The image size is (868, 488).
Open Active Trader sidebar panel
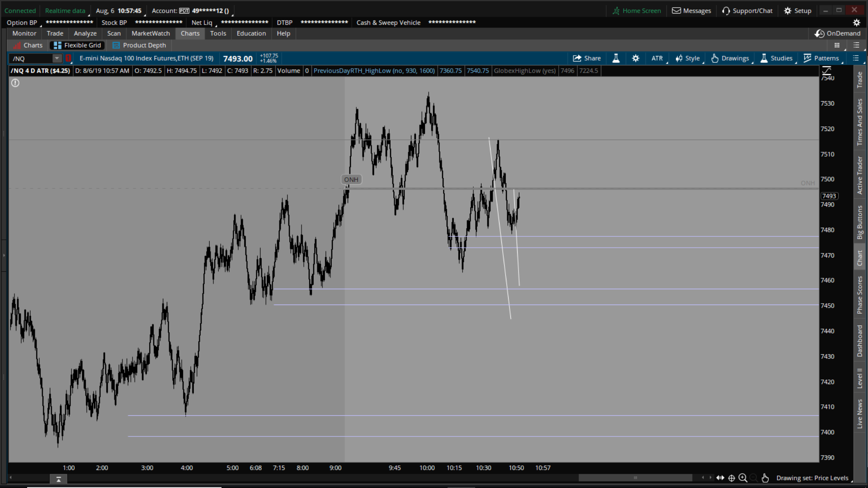pyautogui.click(x=860, y=175)
